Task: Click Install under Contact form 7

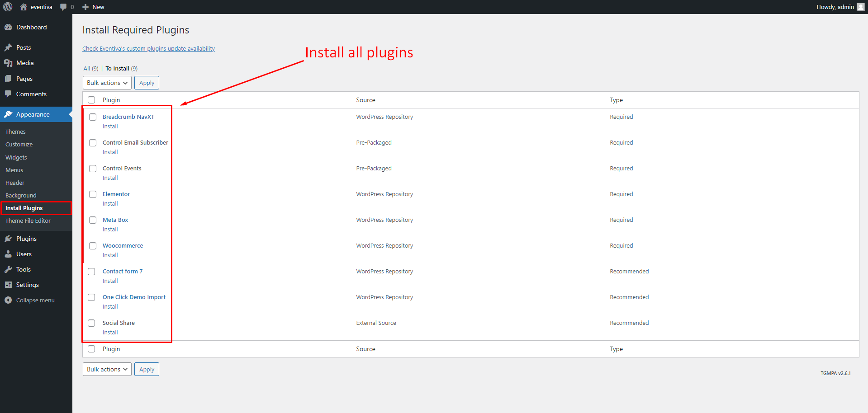Action: pyautogui.click(x=110, y=281)
